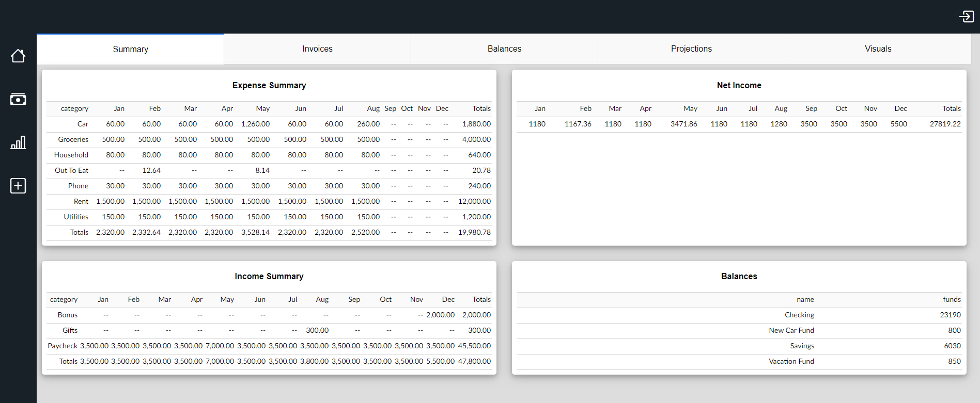Screen dimensions: 980x403
Task: Click the Rent row in Expense Summary
Action: click(81, 202)
